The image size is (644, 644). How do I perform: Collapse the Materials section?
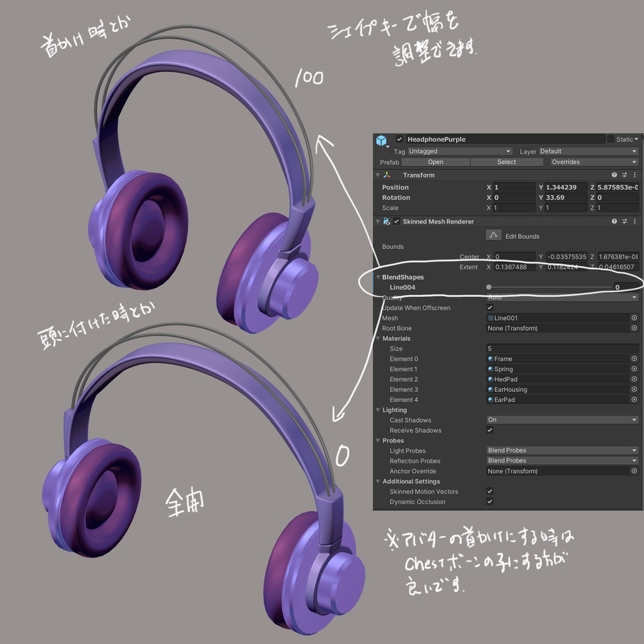[x=377, y=338]
